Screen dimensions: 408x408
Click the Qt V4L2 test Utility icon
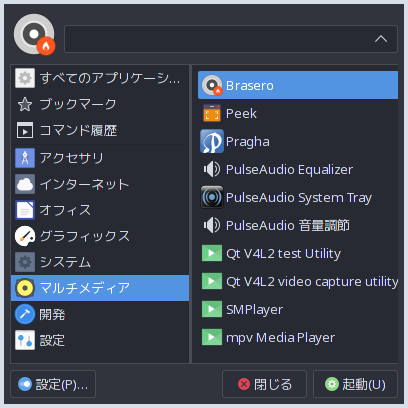coord(212,253)
